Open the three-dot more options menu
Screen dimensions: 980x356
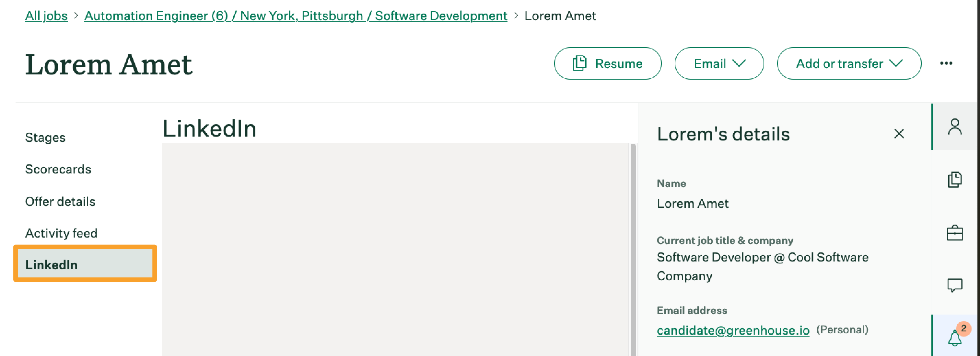[x=946, y=63]
